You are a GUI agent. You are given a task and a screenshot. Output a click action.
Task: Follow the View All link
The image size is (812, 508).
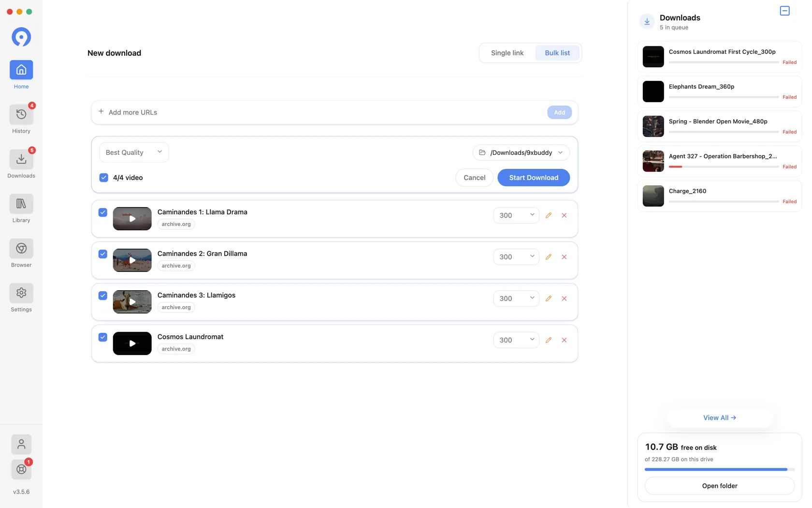[719, 418]
